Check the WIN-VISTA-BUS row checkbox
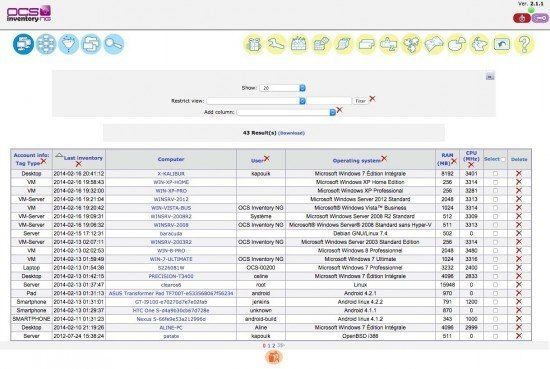The image size is (550, 369). coord(495,208)
